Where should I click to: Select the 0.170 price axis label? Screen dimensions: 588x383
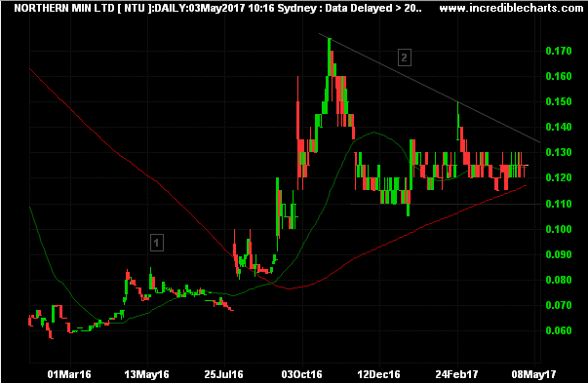(x=559, y=51)
